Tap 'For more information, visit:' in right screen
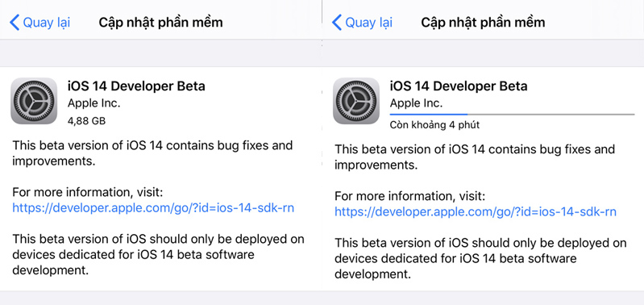The height and width of the screenshot is (305, 644). click(410, 196)
